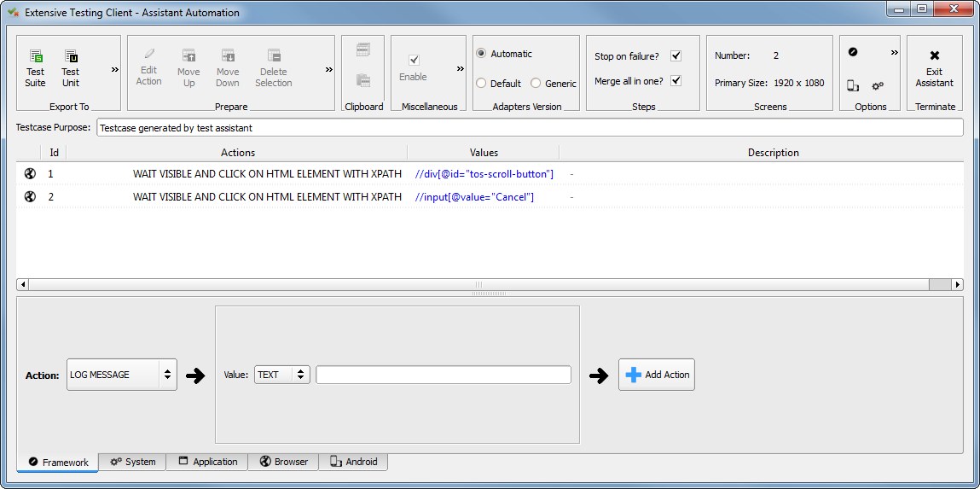Click the mobile device icon in Options
The width and height of the screenshot is (980, 489).
point(853,85)
